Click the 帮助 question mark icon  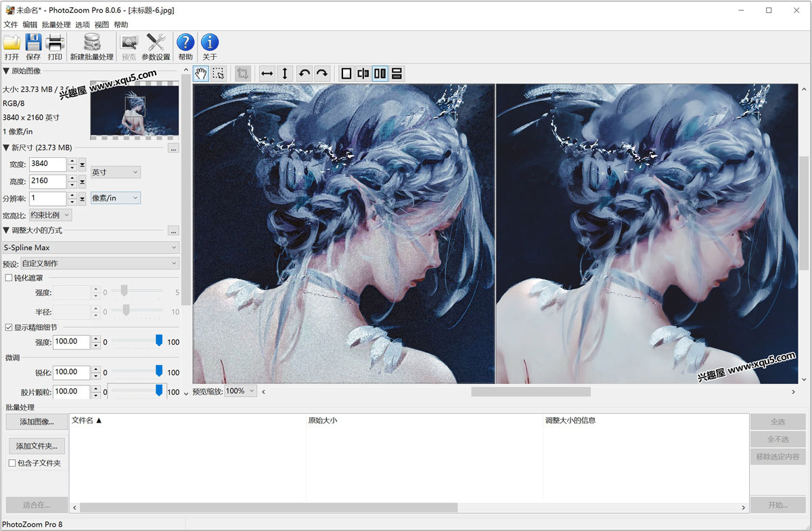[185, 43]
